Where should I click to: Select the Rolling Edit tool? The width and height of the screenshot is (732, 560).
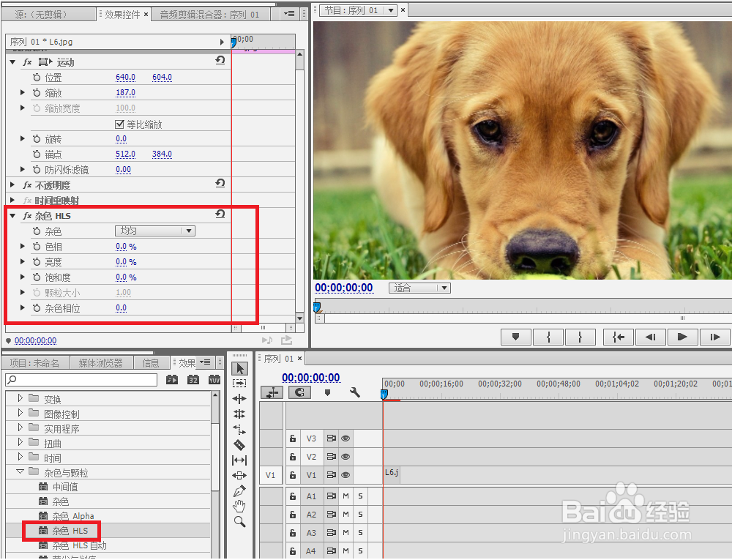click(x=239, y=414)
